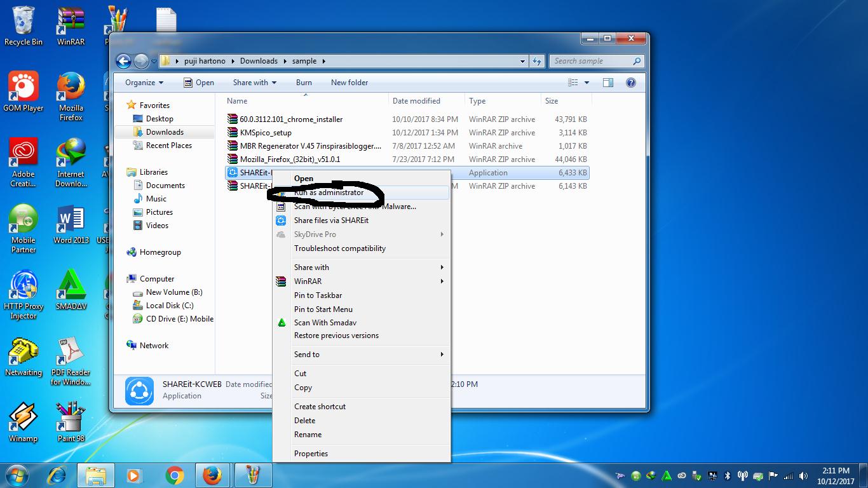Open the Windows Start menu
This screenshot has width=868, height=488.
pos(17,475)
